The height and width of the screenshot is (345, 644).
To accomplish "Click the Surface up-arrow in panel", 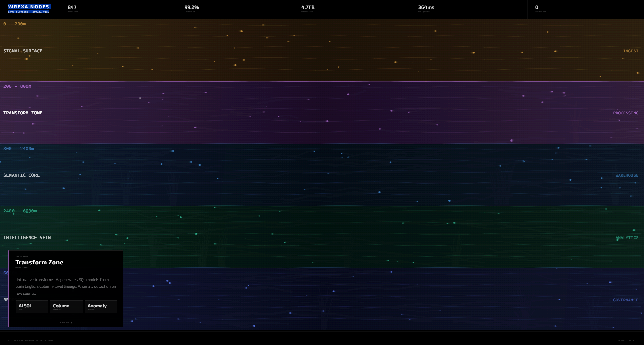I will tap(66, 323).
